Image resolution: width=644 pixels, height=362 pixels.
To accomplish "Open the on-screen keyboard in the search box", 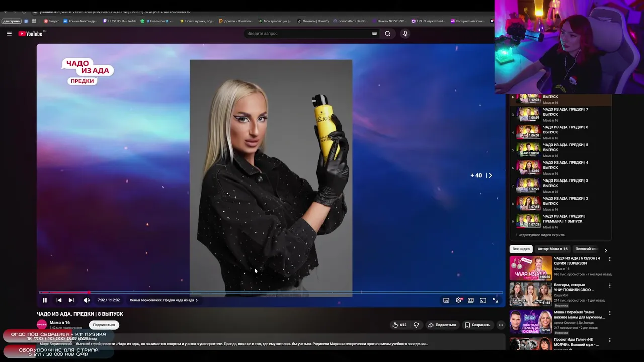I will point(374,34).
